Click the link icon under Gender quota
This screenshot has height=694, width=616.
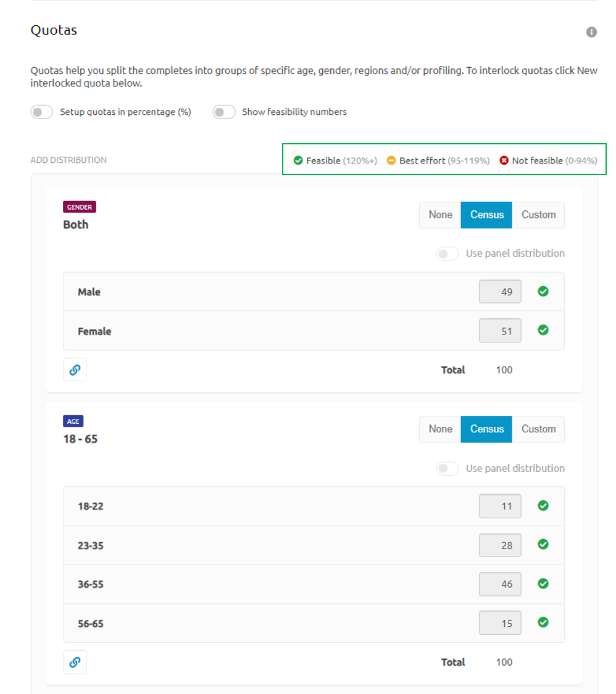click(75, 370)
